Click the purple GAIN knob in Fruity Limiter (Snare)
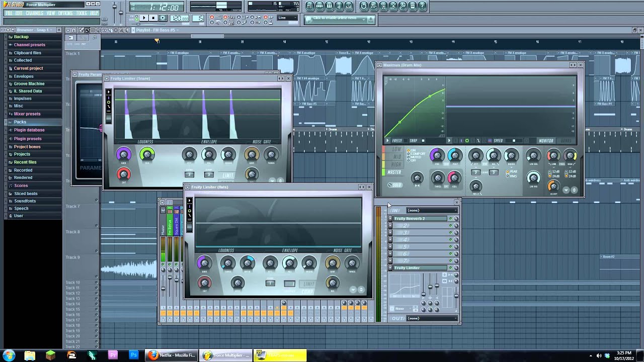Image resolution: width=644 pixels, height=362 pixels. pyautogui.click(x=124, y=155)
